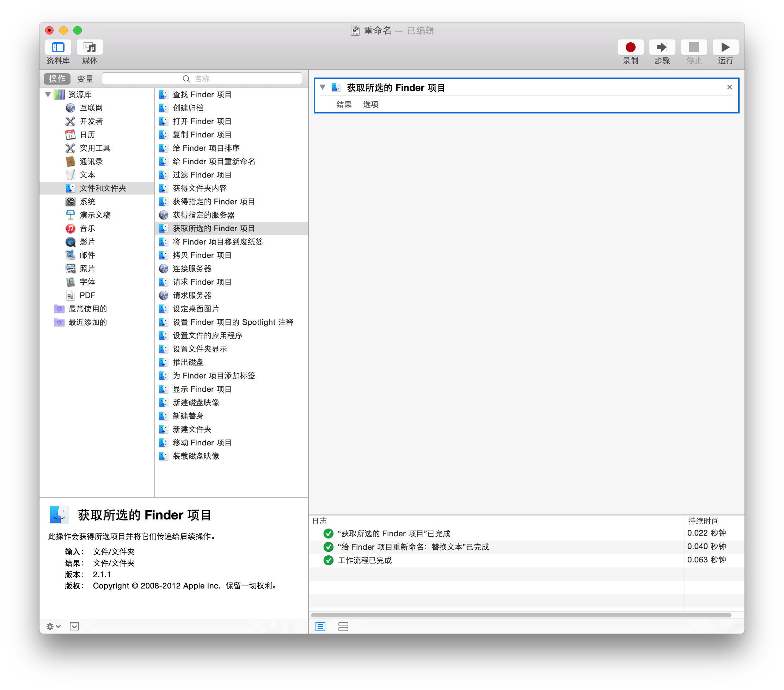Screen dimensions: 784x690
Task: Click the horizontal scrollbar in the log pane
Action: (x=521, y=615)
